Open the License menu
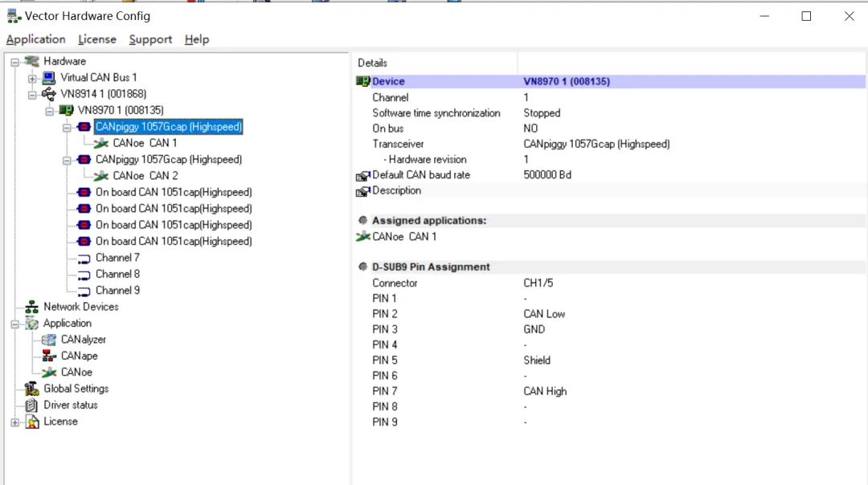The image size is (868, 485). pos(97,39)
